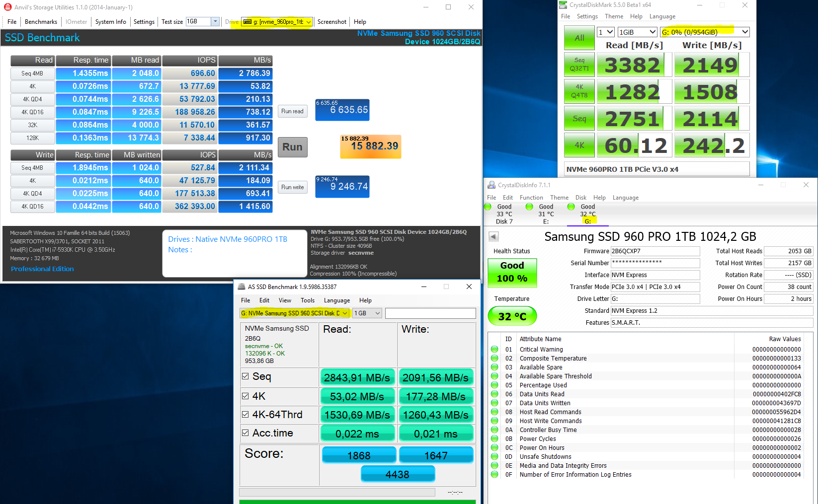Click Percentage Used status circle

[494, 385]
